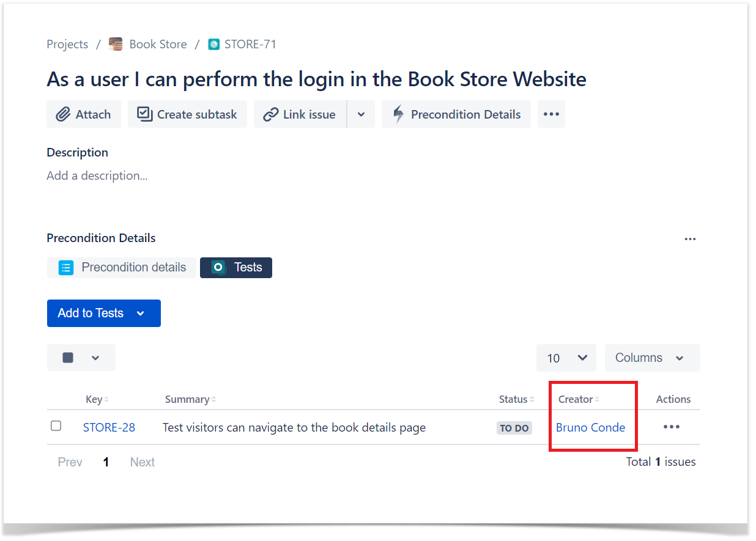Click the Precondition Details section heading
Viewport: 756px width, 541px height.
pos(101,238)
